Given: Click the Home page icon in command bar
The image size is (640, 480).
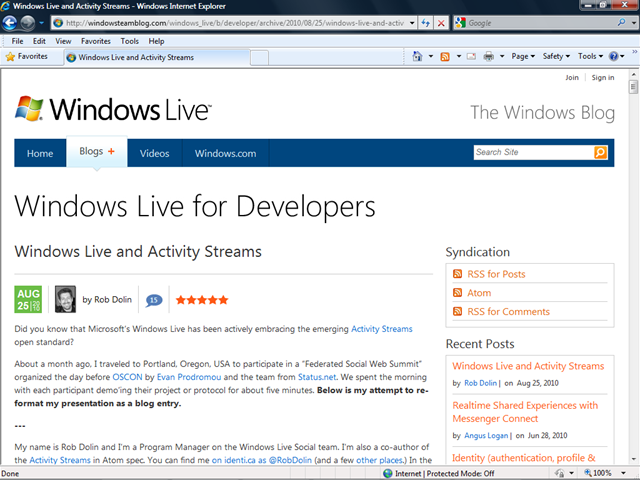Looking at the screenshot, I should click(417, 56).
